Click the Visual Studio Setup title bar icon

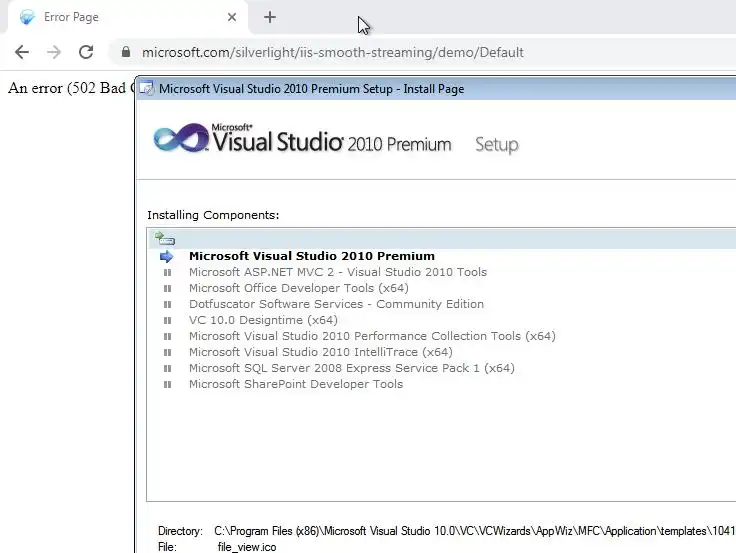pyautogui.click(x=146, y=88)
